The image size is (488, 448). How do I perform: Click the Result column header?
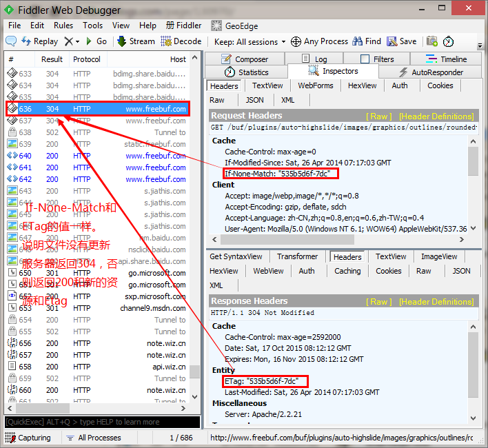point(52,59)
